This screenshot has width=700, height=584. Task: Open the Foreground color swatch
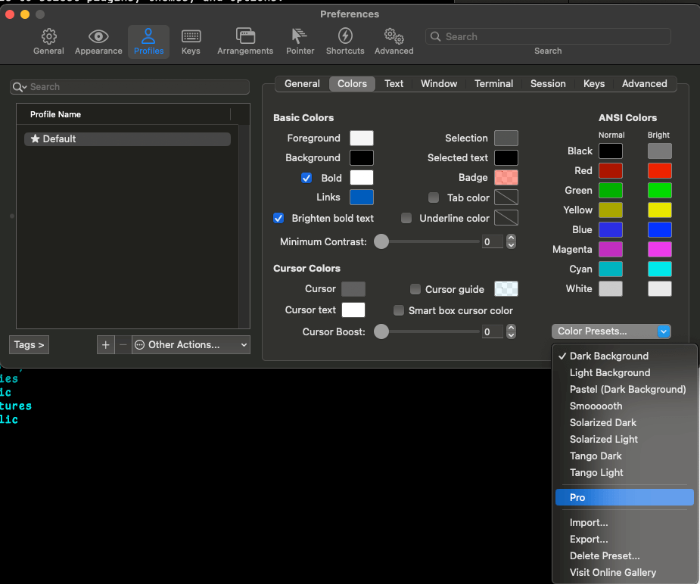tap(362, 138)
